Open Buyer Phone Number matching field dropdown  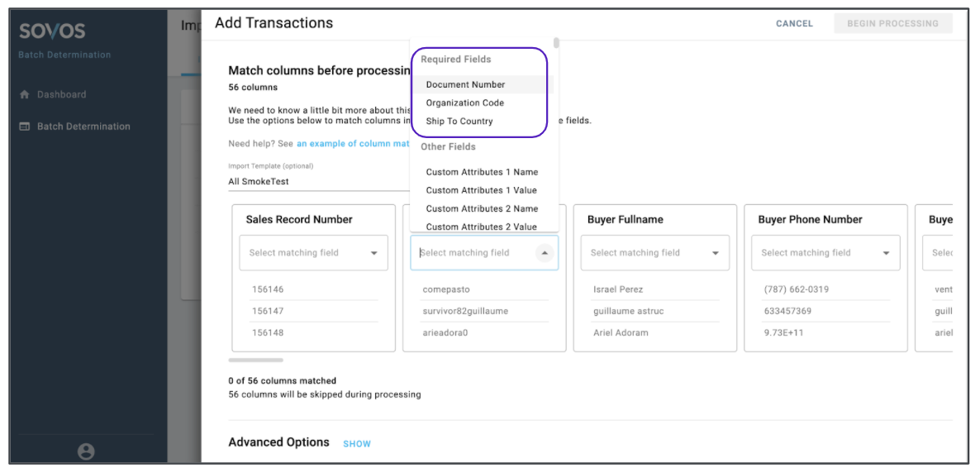(x=886, y=253)
